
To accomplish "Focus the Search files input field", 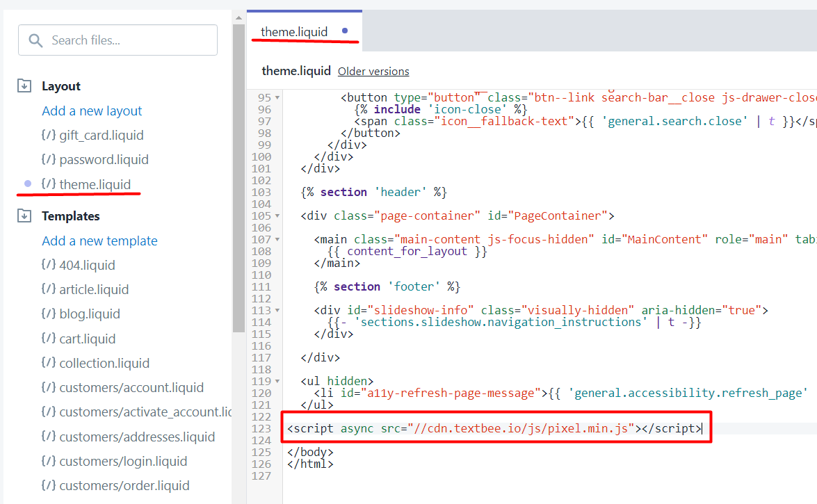I will 118,40.
